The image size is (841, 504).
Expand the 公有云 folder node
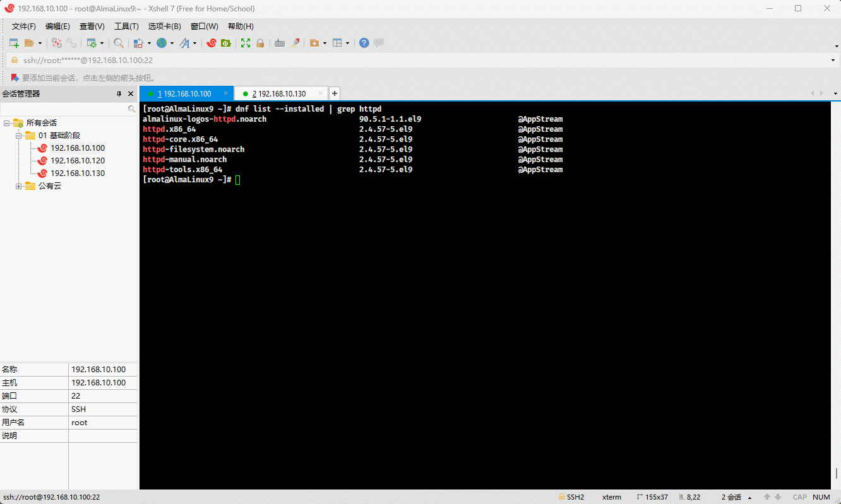tap(19, 186)
